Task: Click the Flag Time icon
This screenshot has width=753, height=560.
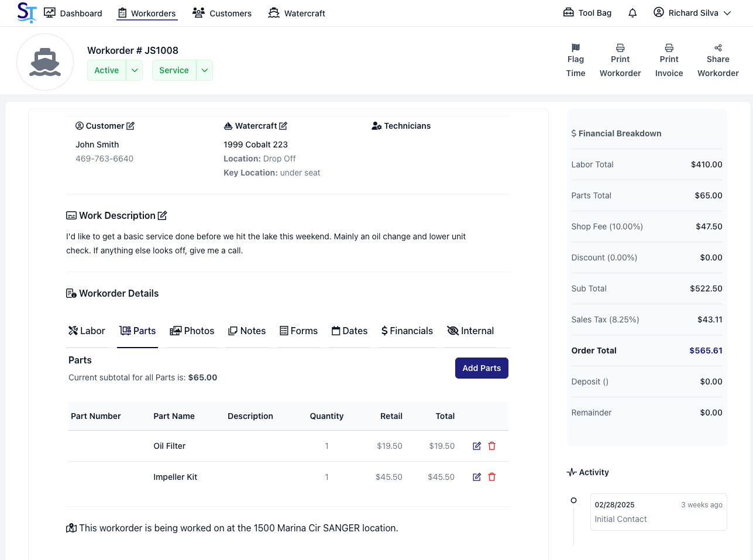Action: point(576,48)
